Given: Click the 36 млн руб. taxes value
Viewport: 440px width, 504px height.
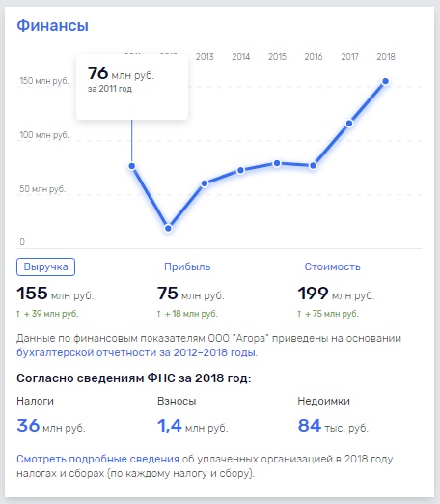Looking at the screenshot, I should tap(51, 426).
